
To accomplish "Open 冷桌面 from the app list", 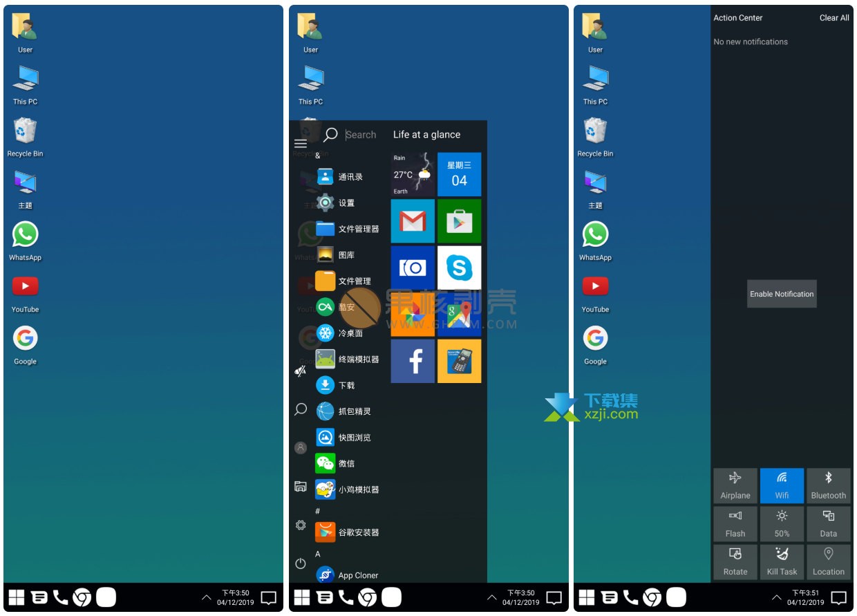I will click(340, 333).
